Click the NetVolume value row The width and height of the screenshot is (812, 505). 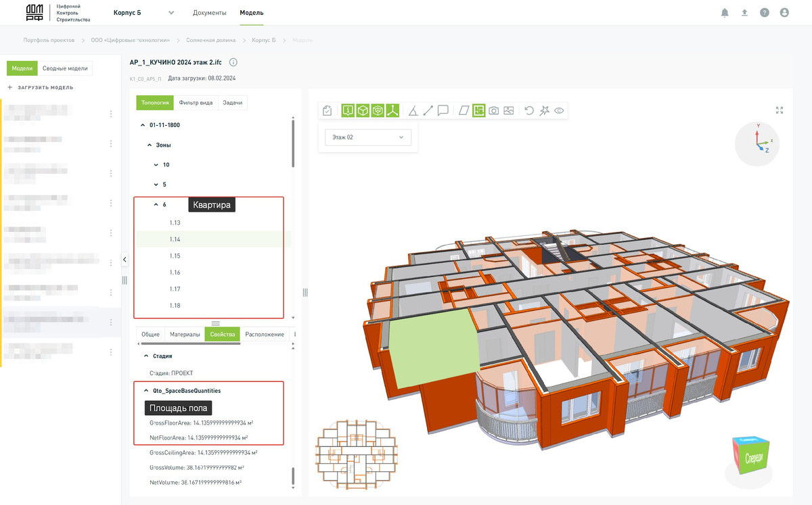point(196,483)
